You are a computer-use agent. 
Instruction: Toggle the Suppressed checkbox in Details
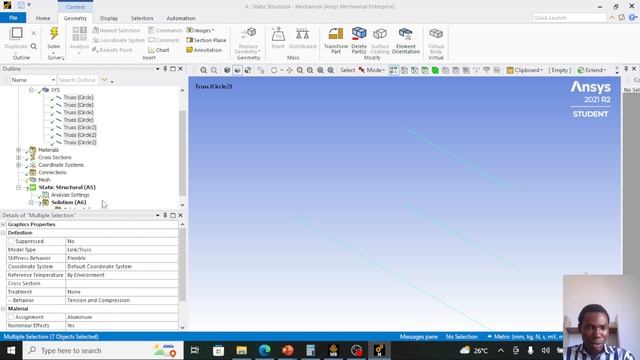(x=11, y=241)
